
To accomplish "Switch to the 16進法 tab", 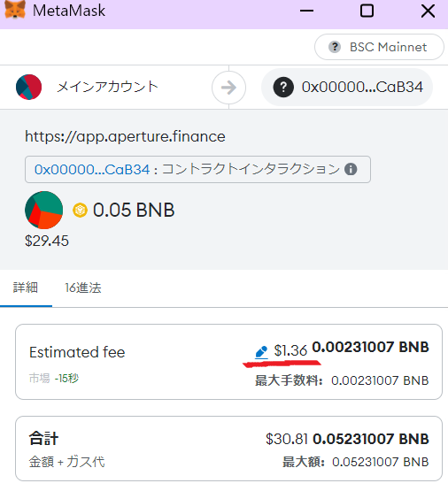I will [x=83, y=288].
